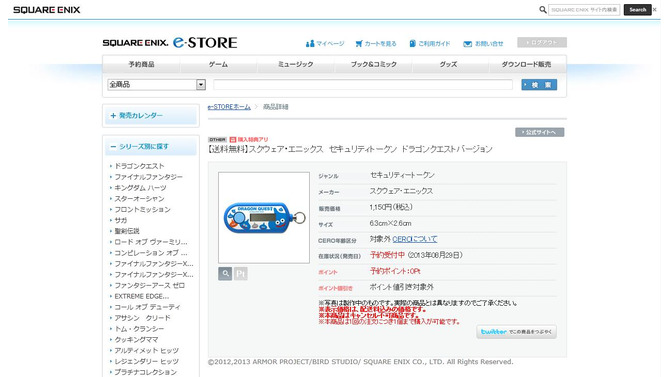Image resolution: width=670 pixels, height=377 pixels.
Task: Open ファンタジーアース ゼロ in series list
Action: point(150,286)
